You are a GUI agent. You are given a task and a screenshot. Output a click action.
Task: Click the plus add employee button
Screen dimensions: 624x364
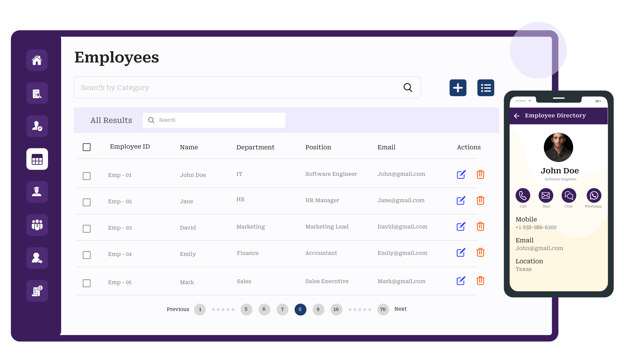pyautogui.click(x=458, y=88)
